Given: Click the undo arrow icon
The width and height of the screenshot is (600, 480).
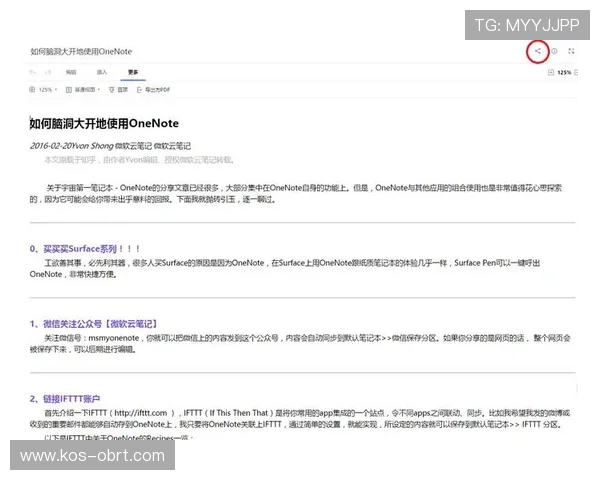Looking at the screenshot, I should tap(33, 72).
